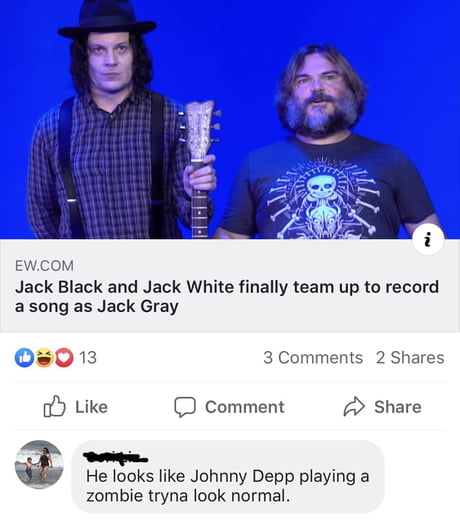Click the redacted commenter name

(x=115, y=457)
